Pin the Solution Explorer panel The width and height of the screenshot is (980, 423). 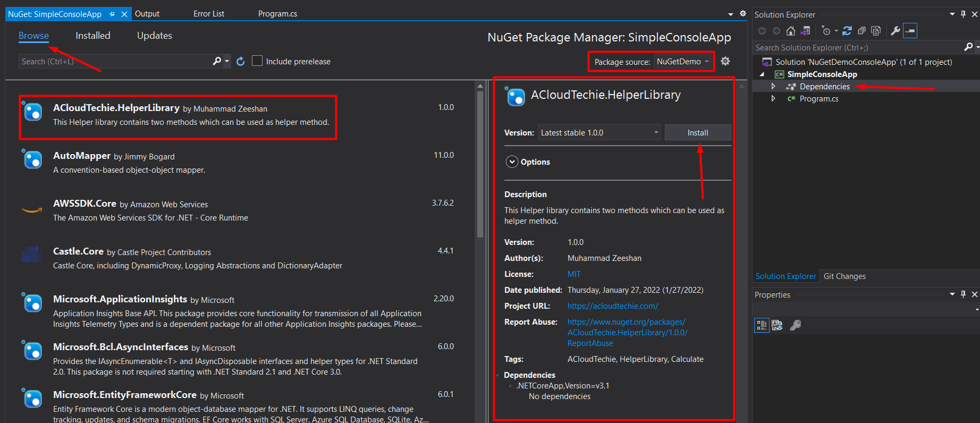(x=963, y=14)
